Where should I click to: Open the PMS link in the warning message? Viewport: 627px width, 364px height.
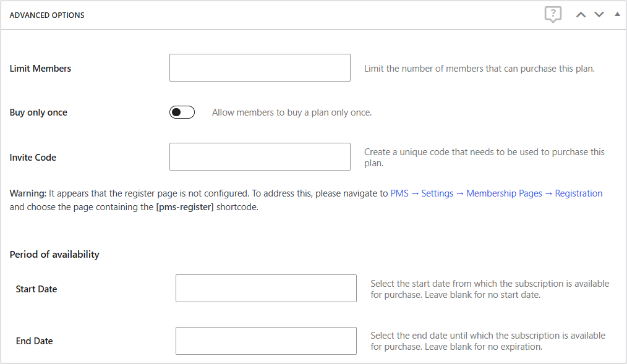pyautogui.click(x=399, y=193)
